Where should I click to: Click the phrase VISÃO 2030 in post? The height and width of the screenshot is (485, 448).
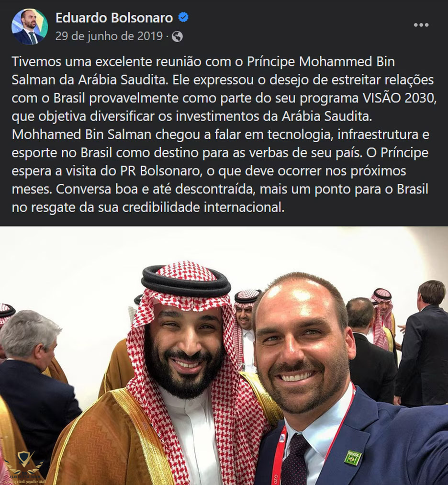399,98
